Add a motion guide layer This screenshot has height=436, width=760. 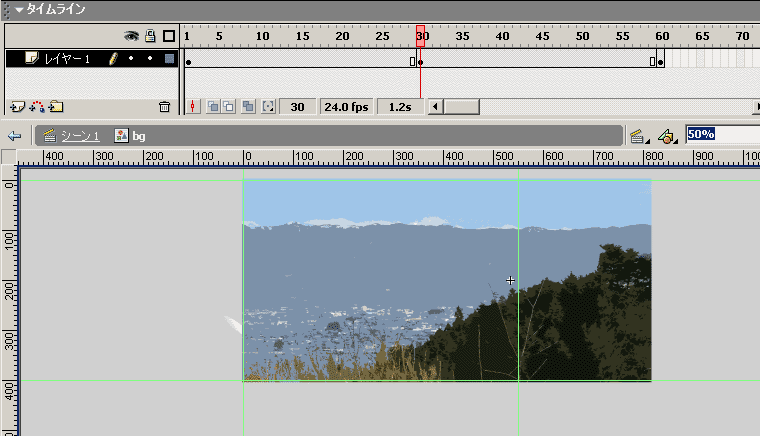[x=37, y=107]
